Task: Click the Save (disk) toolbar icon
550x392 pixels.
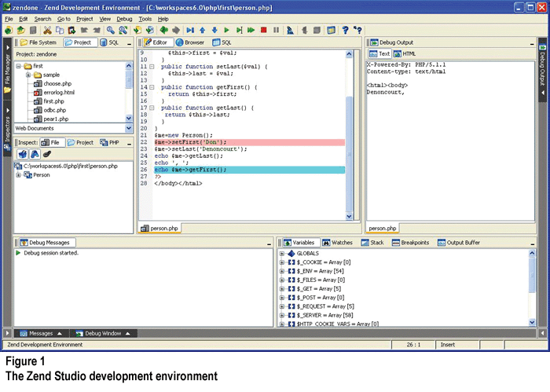Action: [x=33, y=30]
